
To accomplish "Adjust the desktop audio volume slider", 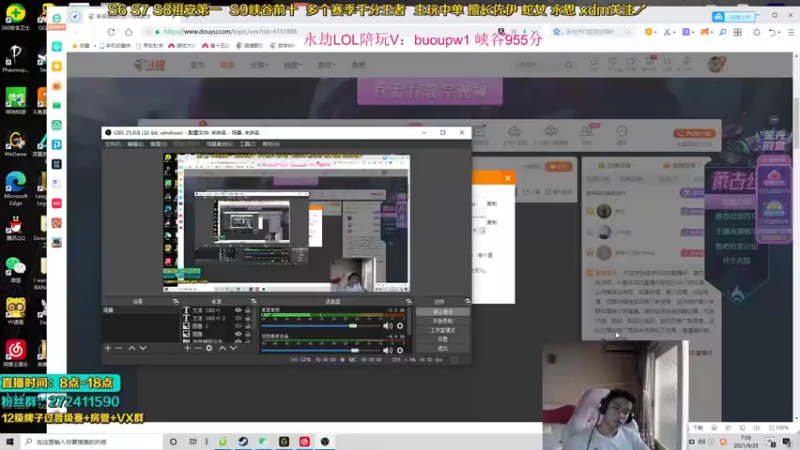I will (353, 326).
